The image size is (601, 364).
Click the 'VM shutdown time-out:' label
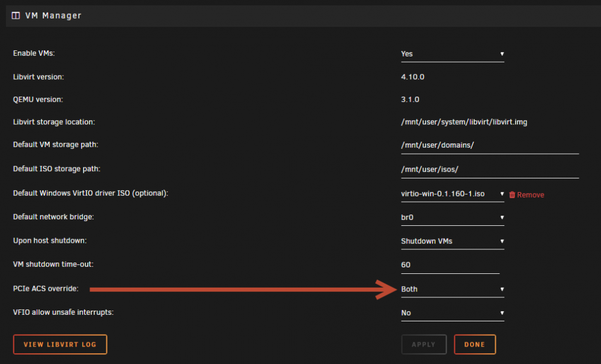(53, 264)
